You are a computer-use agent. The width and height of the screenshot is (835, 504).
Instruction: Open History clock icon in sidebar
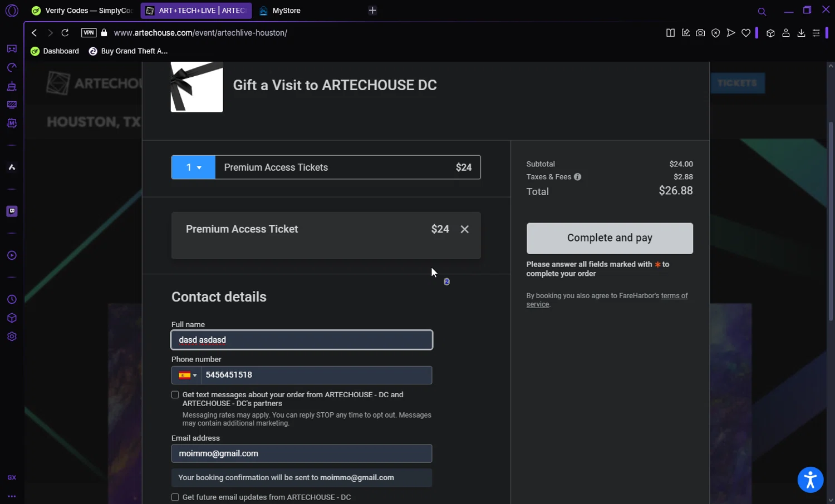tap(12, 299)
